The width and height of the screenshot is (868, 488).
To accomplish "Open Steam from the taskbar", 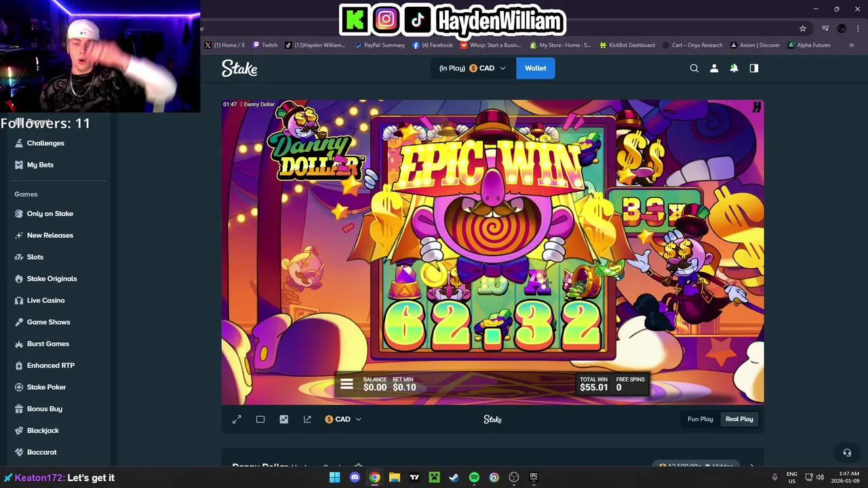I will point(454,477).
